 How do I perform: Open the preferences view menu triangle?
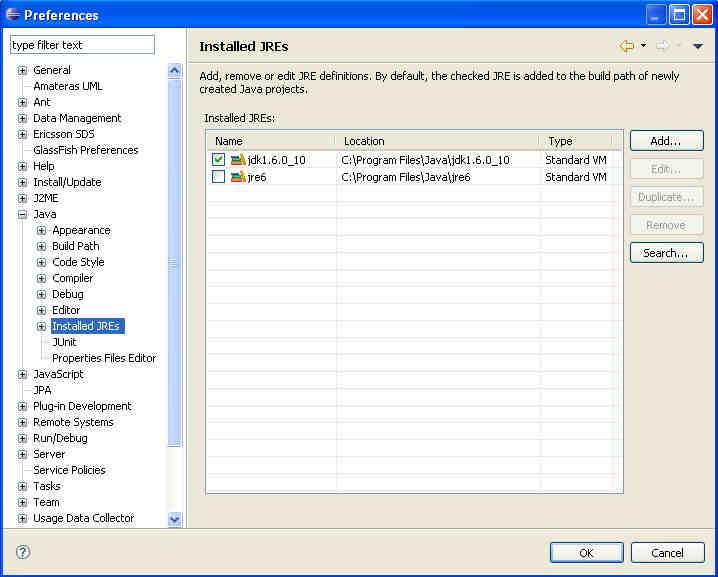tap(697, 46)
